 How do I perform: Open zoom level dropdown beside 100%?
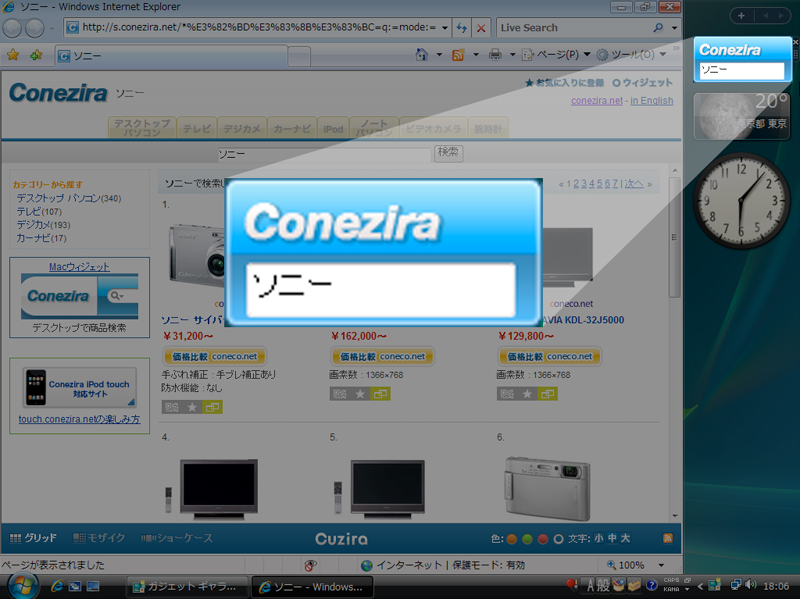tap(661, 565)
